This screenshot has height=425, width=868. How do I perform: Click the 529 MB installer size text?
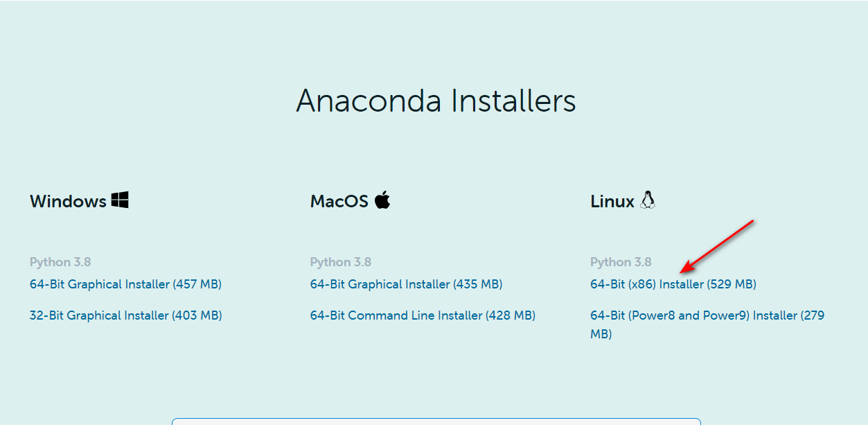(732, 284)
